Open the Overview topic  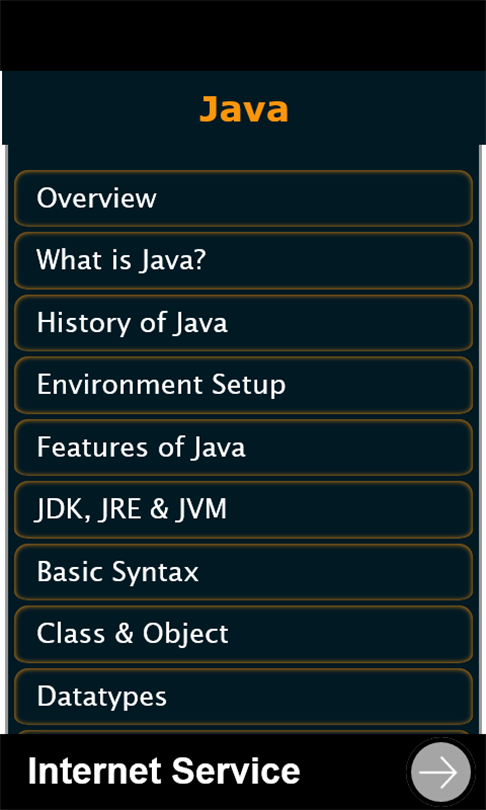pyautogui.click(x=243, y=198)
